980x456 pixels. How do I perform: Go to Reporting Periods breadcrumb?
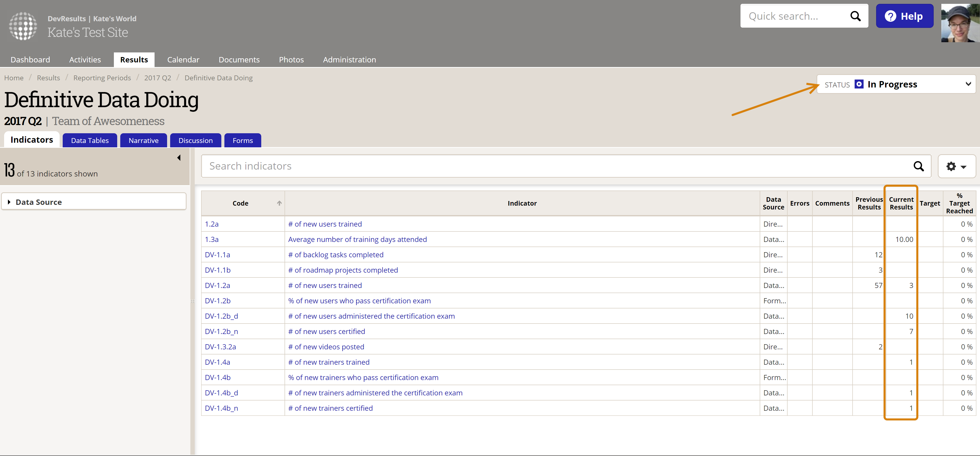tap(102, 78)
